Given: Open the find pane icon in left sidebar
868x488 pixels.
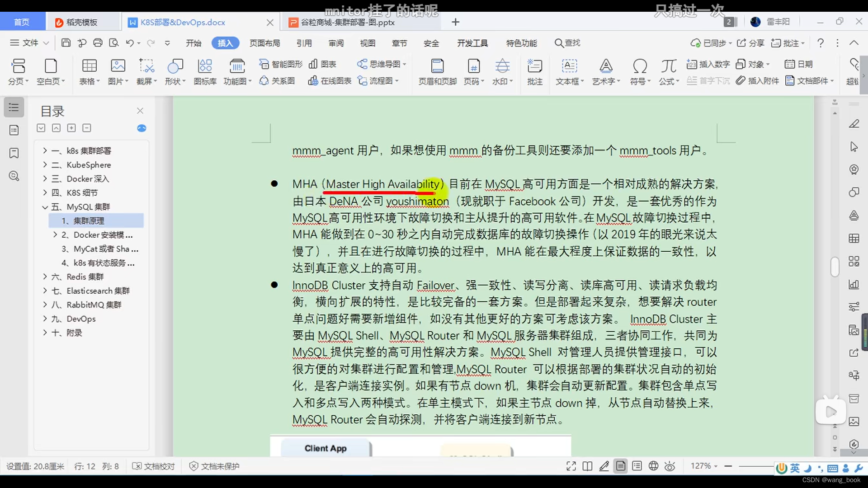Looking at the screenshot, I should [x=14, y=176].
